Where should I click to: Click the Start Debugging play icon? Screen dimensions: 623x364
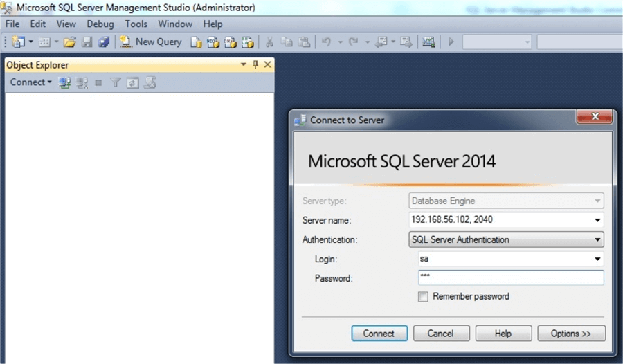pyautogui.click(x=451, y=42)
